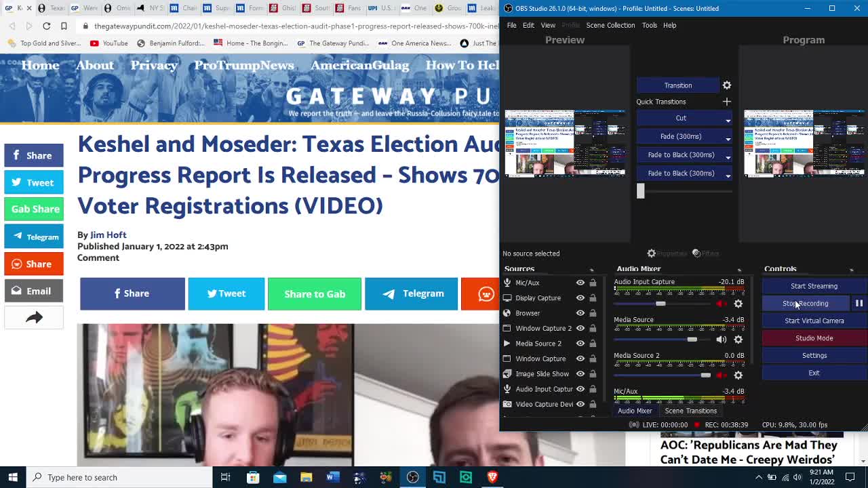
Task: Lock the Video Capture Device source
Action: coord(593,404)
